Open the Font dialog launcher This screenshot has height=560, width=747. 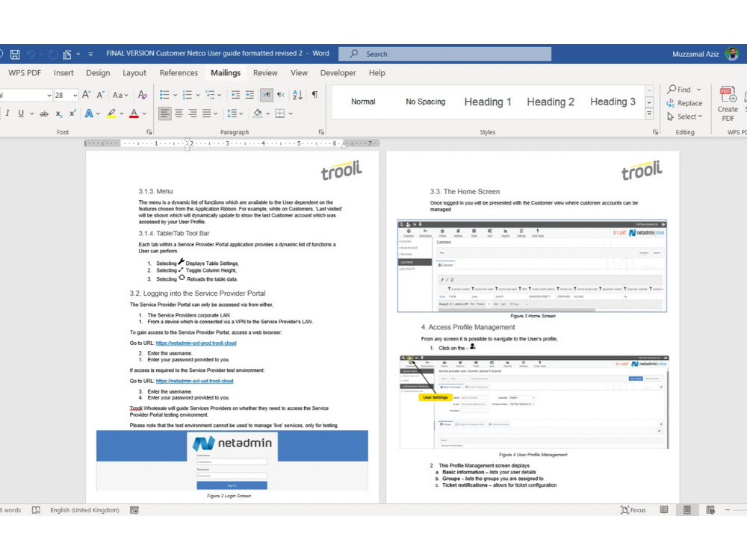pos(149,132)
